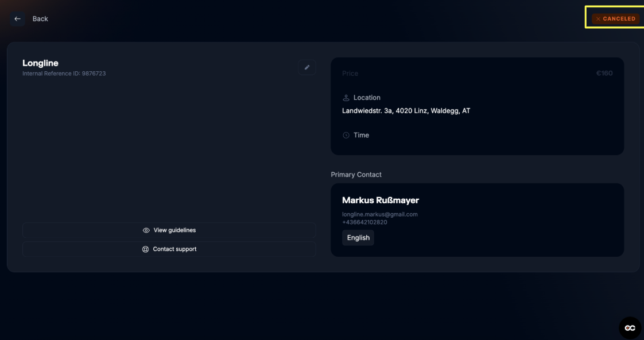
Task: Select the English language tag
Action: click(358, 238)
